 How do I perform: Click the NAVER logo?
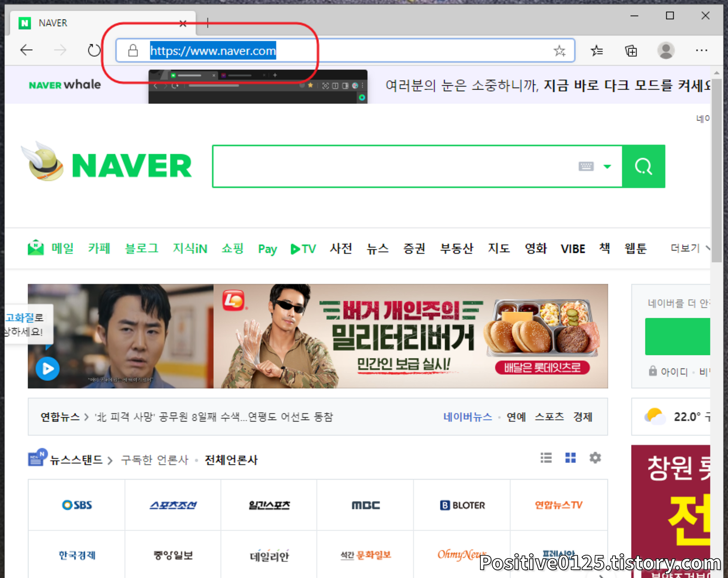tap(132, 166)
